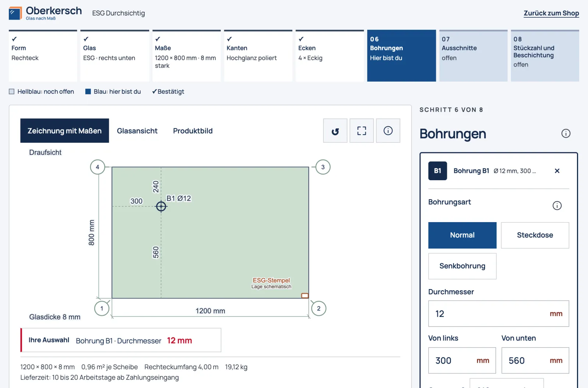
Task: Select corner marker 4 on the drawing
Action: click(x=97, y=167)
